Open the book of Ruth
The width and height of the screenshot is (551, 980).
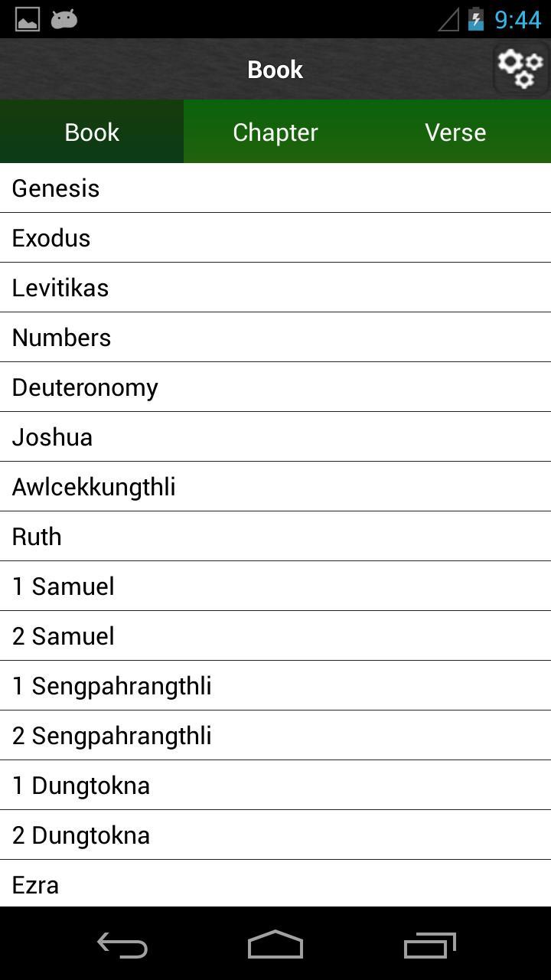point(275,536)
